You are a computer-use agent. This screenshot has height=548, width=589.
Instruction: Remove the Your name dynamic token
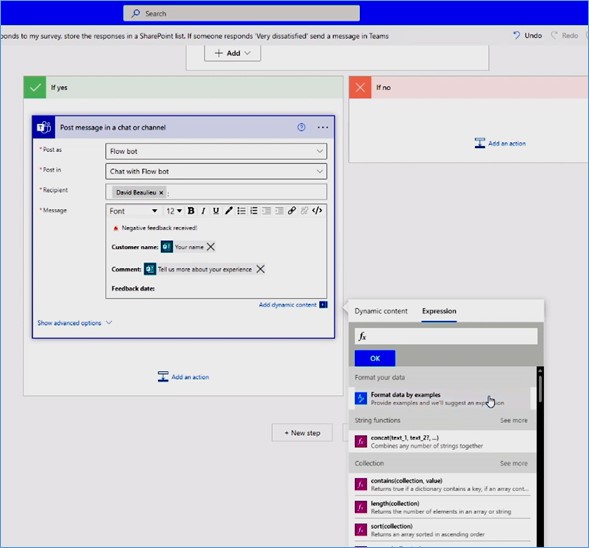[x=211, y=247]
